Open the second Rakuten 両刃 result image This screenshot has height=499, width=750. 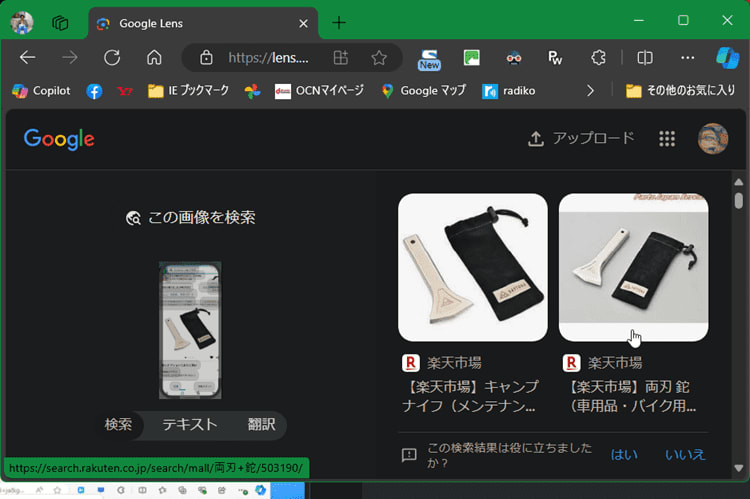pyautogui.click(x=633, y=267)
